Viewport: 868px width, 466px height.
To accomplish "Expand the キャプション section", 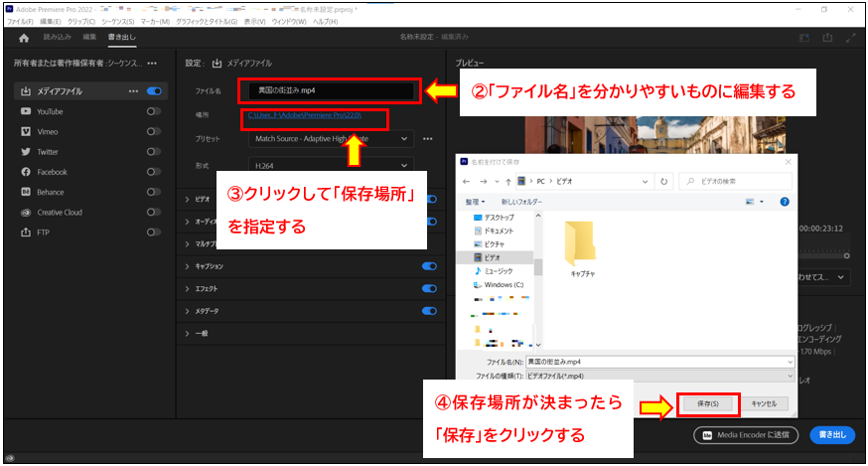I will 187,266.
